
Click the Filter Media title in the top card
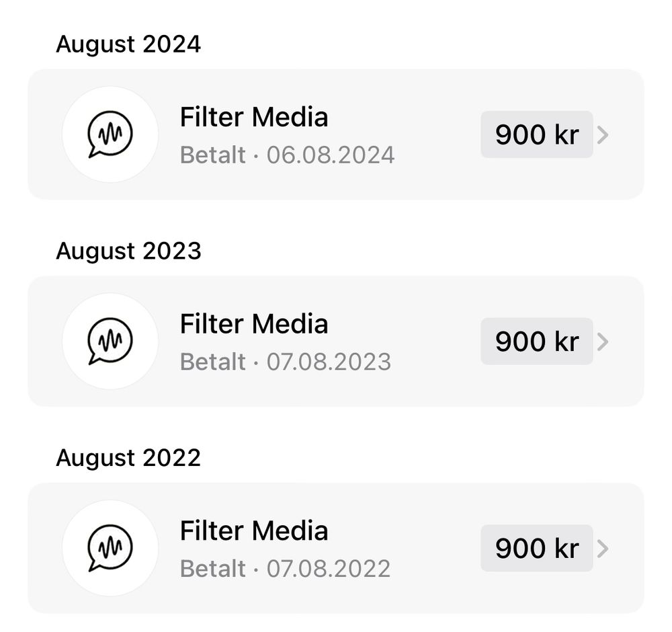tap(254, 117)
